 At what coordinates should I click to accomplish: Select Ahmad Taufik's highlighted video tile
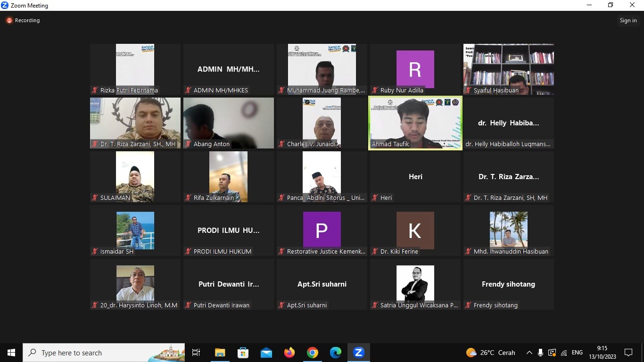[x=415, y=123]
